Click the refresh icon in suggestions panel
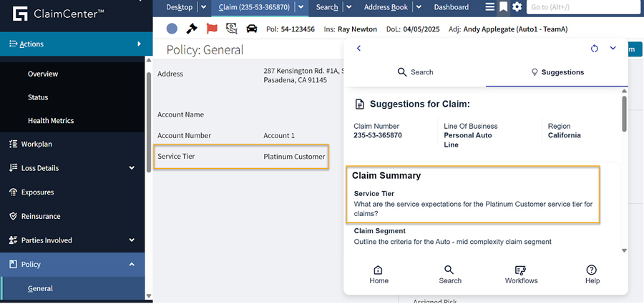Viewport: 644px width, 304px height. [x=595, y=49]
